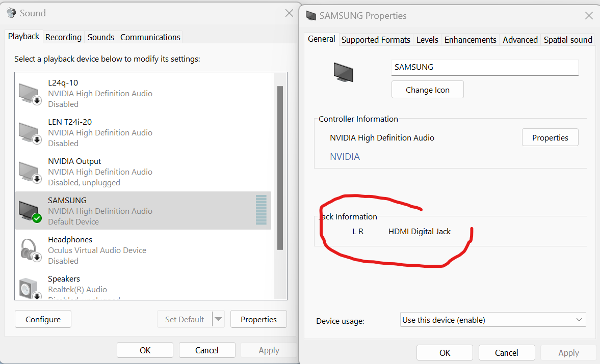Select the NVIDIA Output device name

[74, 161]
